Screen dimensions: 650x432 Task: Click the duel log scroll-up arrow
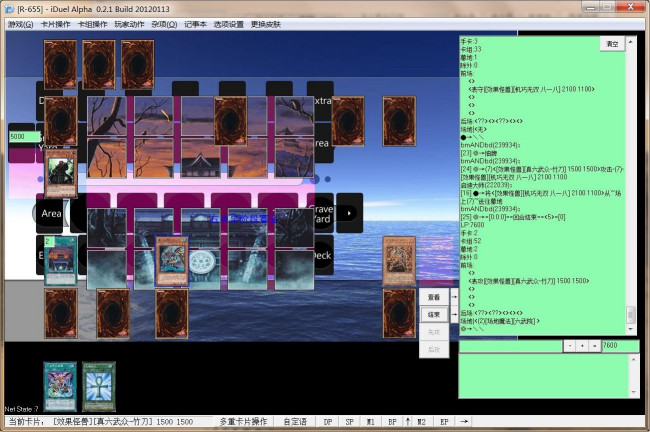point(631,42)
